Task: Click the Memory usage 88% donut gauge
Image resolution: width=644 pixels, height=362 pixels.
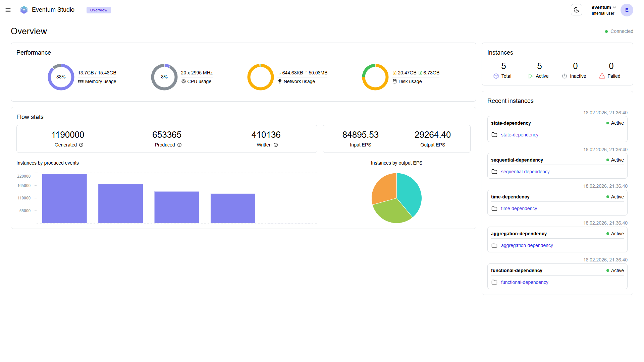Action: (61, 77)
